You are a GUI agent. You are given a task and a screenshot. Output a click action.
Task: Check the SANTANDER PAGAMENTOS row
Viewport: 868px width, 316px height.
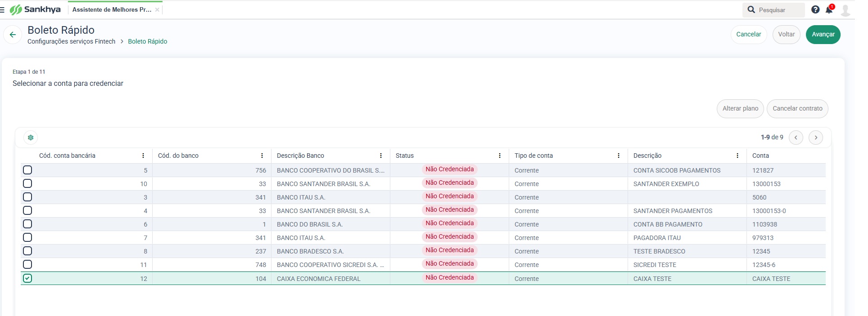(27, 210)
